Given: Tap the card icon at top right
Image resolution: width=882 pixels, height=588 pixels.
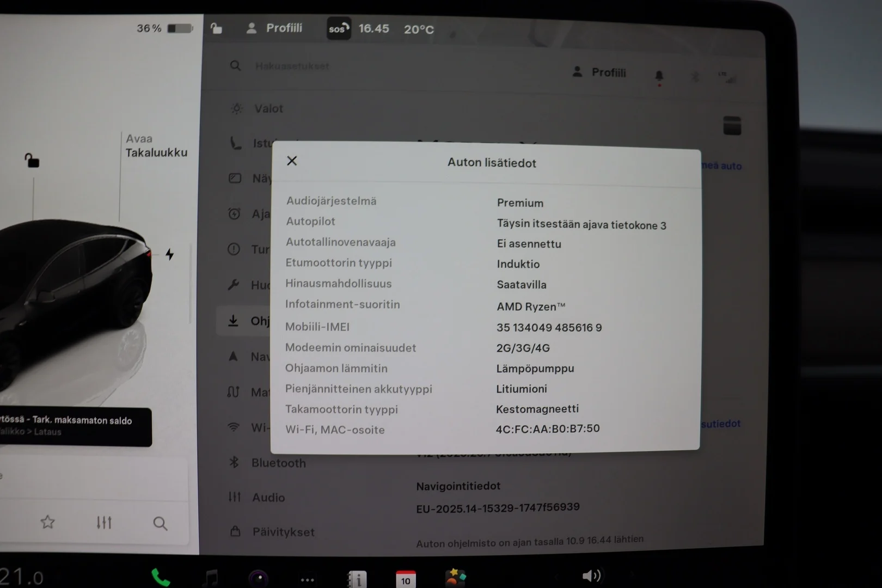Looking at the screenshot, I should tap(732, 126).
